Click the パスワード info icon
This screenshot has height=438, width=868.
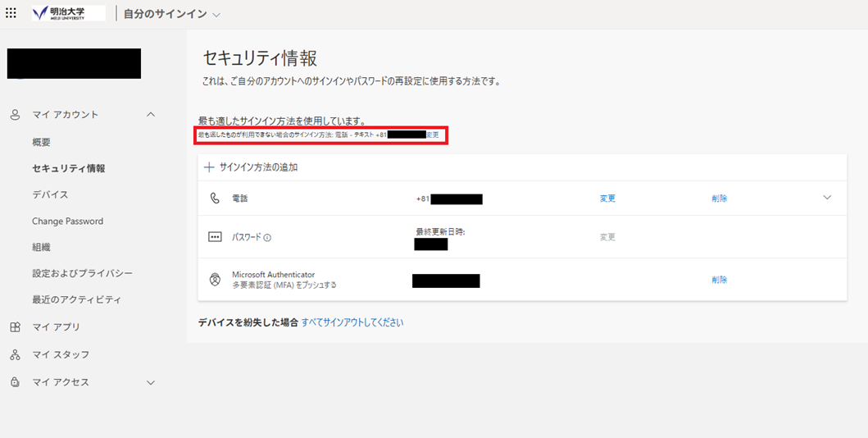point(267,238)
